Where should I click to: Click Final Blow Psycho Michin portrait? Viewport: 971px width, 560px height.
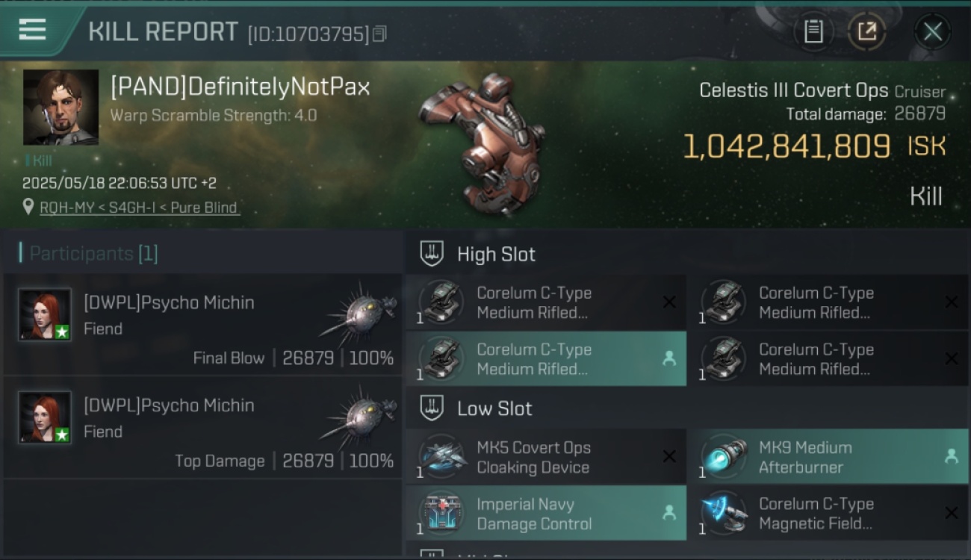(x=45, y=314)
